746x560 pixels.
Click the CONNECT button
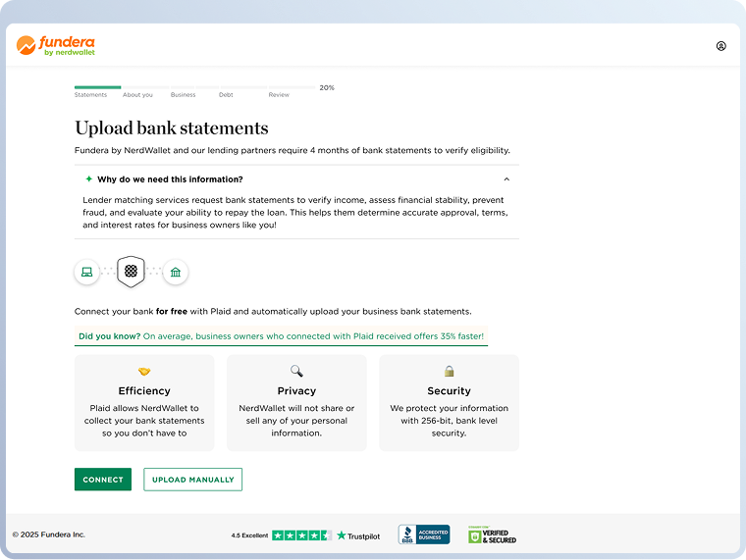(103, 480)
